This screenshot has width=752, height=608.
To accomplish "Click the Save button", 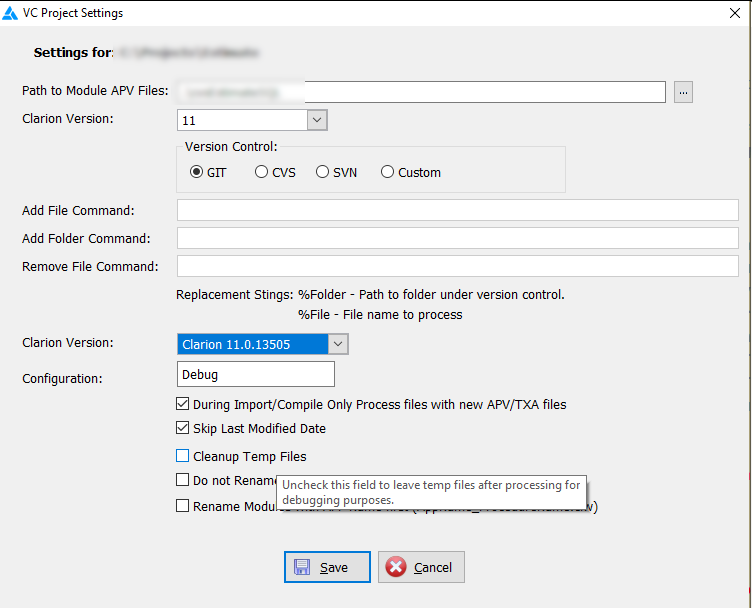I will [327, 567].
